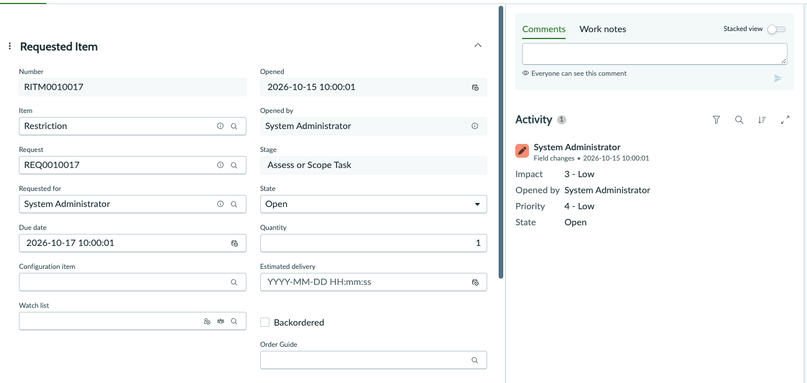This screenshot has width=807, height=383.
Task: Send the comment with the post arrow
Action: 778,78
